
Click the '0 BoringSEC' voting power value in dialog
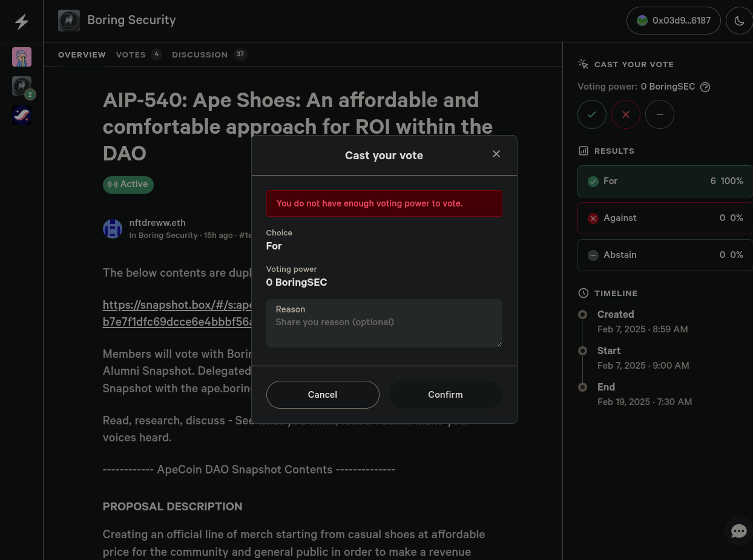tap(297, 283)
